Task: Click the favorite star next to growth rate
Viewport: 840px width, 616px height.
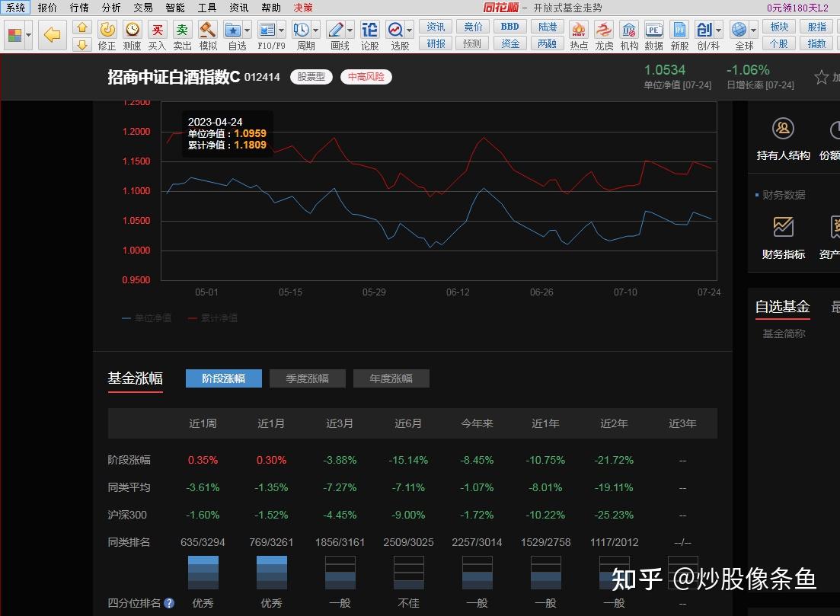Action: (821, 78)
